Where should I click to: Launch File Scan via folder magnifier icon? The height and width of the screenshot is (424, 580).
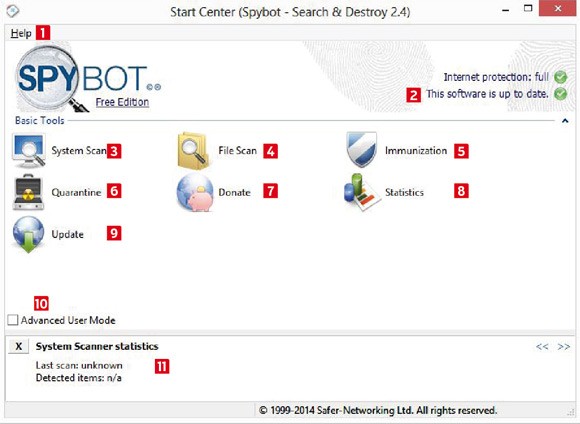click(x=193, y=151)
